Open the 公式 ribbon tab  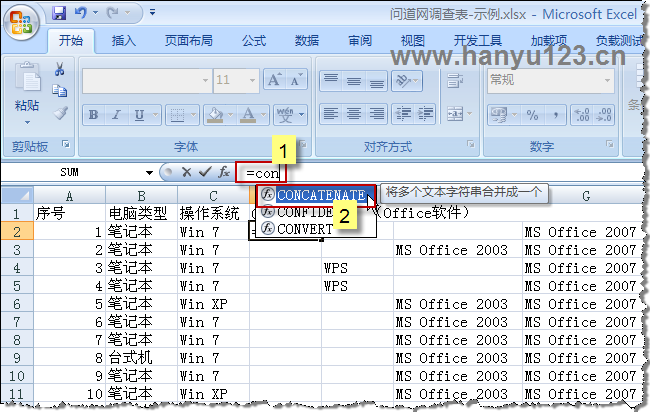pos(254,41)
